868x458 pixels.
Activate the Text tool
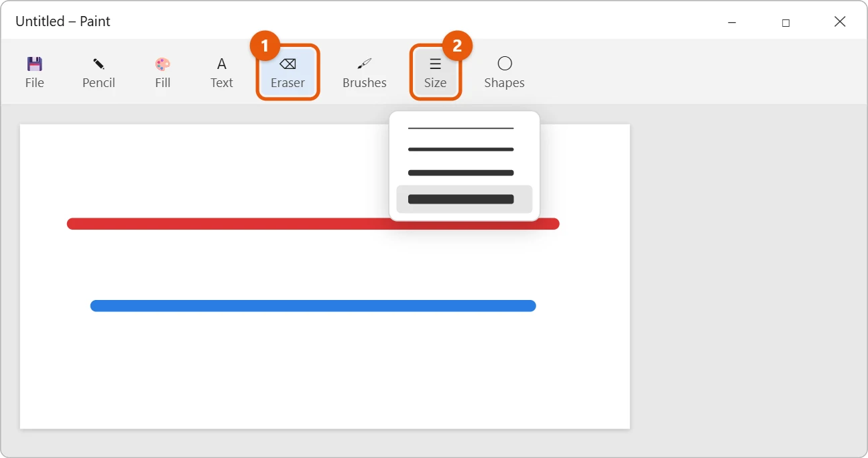[222, 73]
